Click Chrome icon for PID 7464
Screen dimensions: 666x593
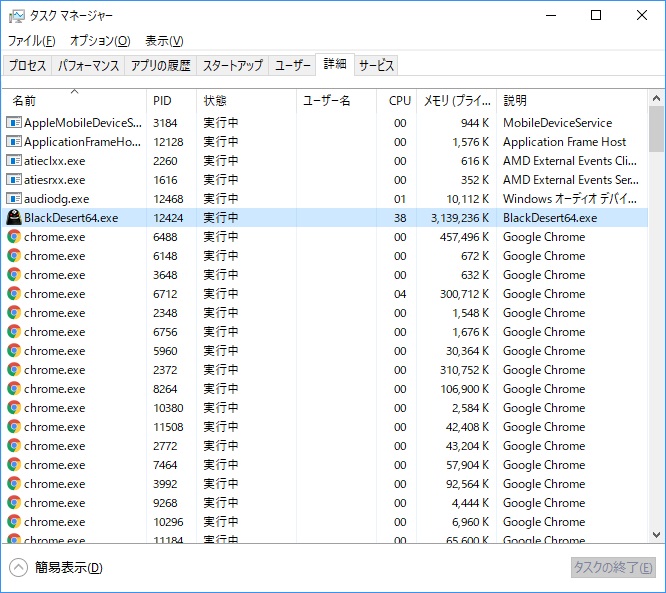14,464
